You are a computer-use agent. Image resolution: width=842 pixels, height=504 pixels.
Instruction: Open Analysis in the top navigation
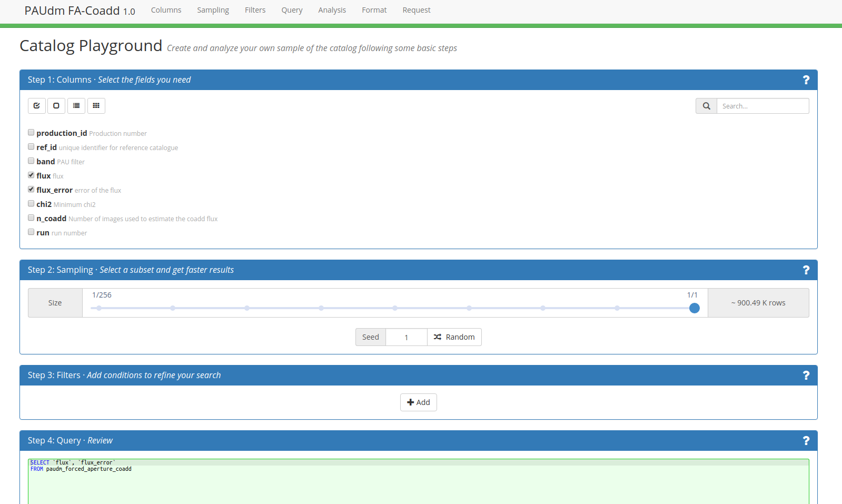click(x=332, y=10)
